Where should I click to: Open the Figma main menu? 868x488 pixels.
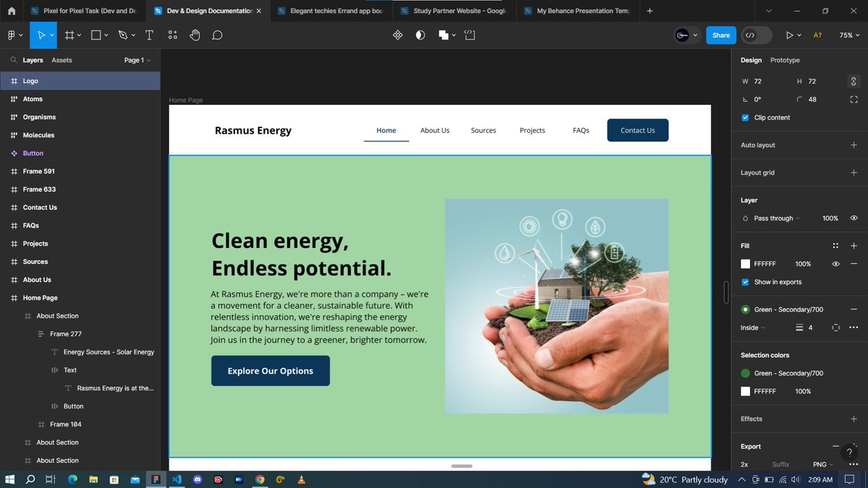pos(14,35)
